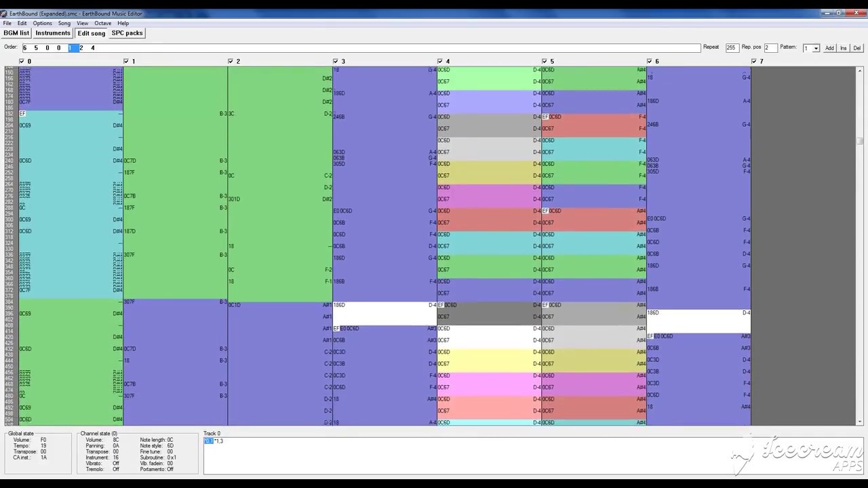Uncheck channel 5 checkbox
Screen dimensions: 868x488
[545, 61]
